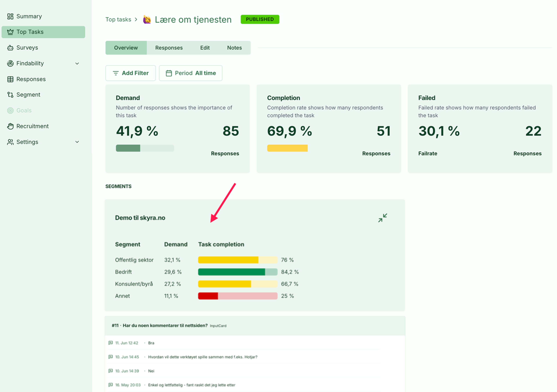Click the 'Enkel og lettfattelig' comment
Viewport: 557px width, 392px height.
[x=192, y=385]
